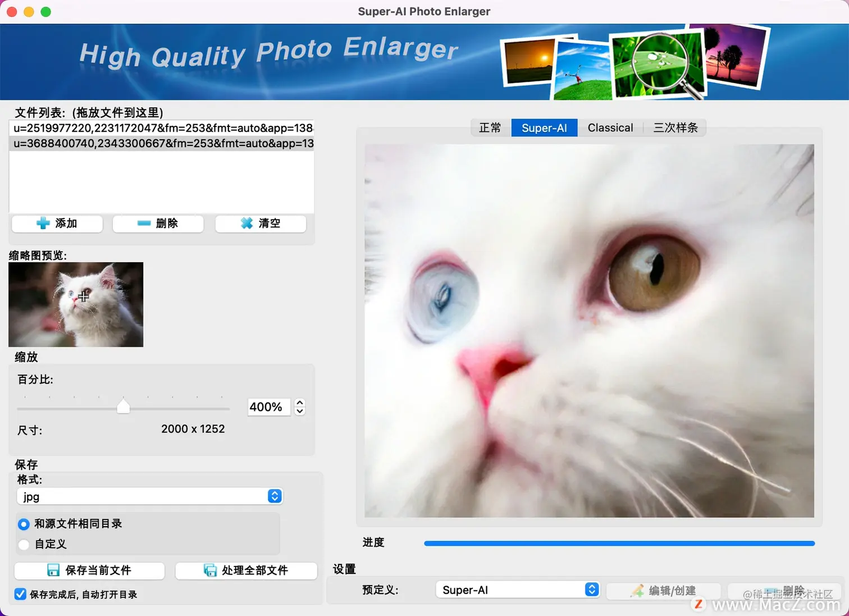Click the pencil icon on 编辑/创建
Image resolution: width=849 pixels, height=616 pixels.
(x=637, y=591)
